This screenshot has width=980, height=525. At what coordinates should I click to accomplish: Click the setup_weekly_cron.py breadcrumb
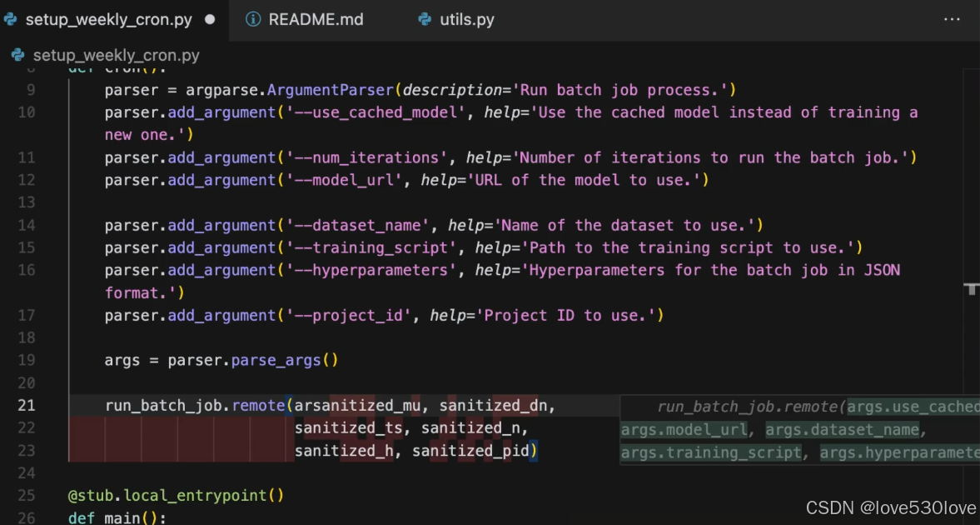[x=117, y=56]
